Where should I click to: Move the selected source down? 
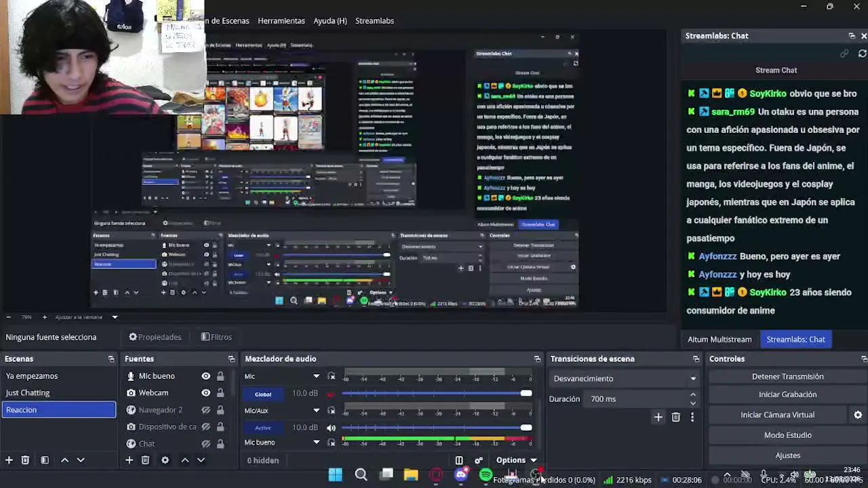(x=201, y=460)
